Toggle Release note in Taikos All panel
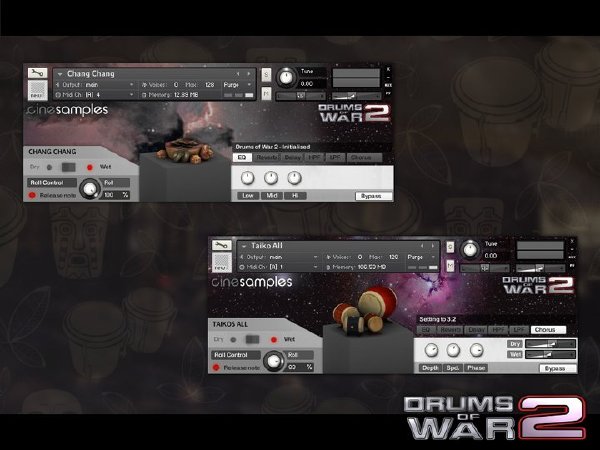The height and width of the screenshot is (450, 600). pos(216,368)
